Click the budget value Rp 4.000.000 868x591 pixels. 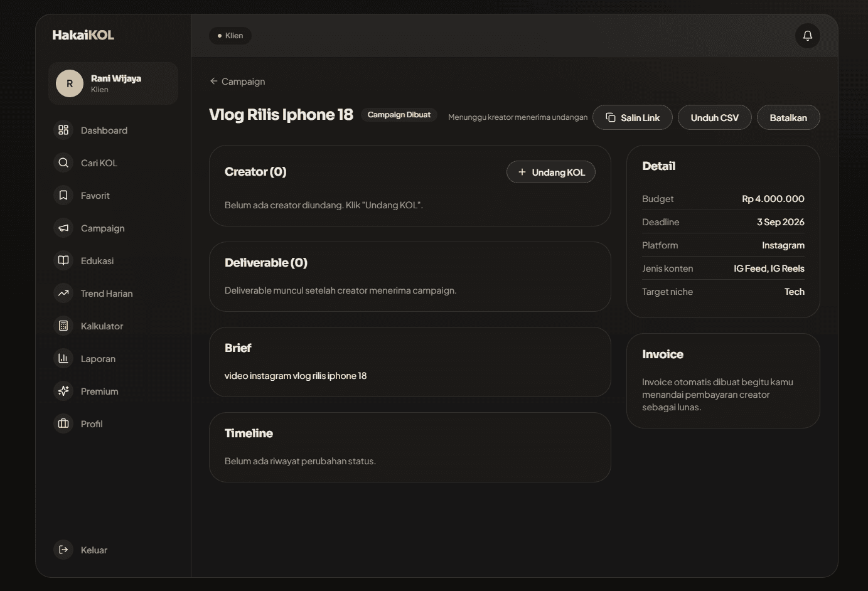pyautogui.click(x=773, y=199)
